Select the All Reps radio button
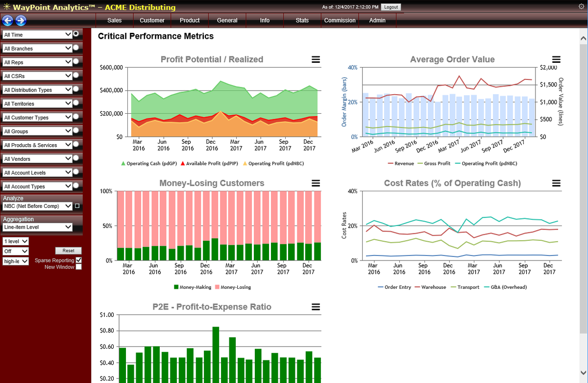Screen dimensions: 588x383 click(76, 62)
